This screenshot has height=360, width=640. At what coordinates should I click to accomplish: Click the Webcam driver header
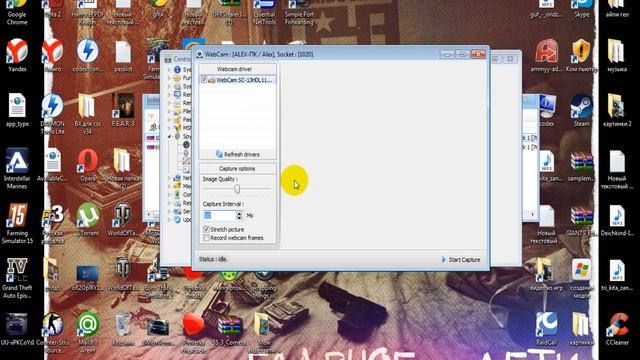click(235, 69)
